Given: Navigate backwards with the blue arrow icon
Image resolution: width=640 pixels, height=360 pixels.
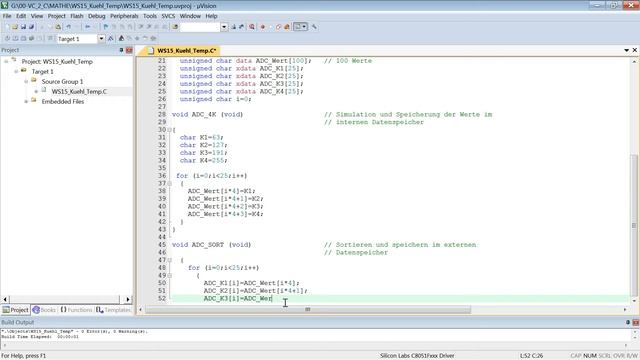Looking at the screenshot, I should (87, 27).
